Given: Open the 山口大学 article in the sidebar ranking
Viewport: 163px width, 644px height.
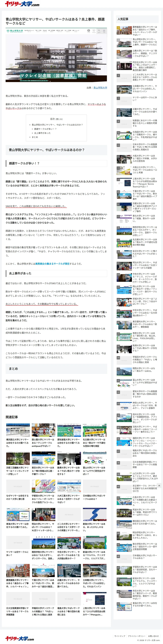Looking at the screenshot, I should (137, 477).
